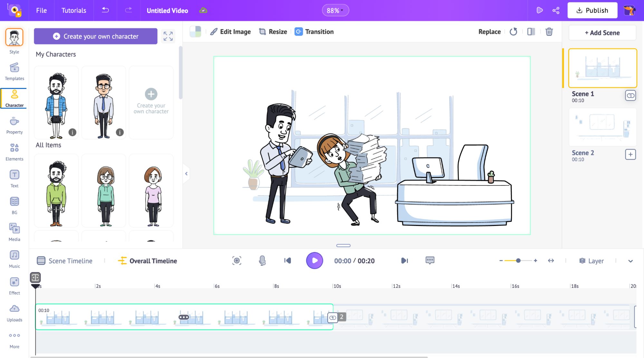Open the color swatch in canvas toolbar
Viewport: 644px width, 358px height.
195,32
